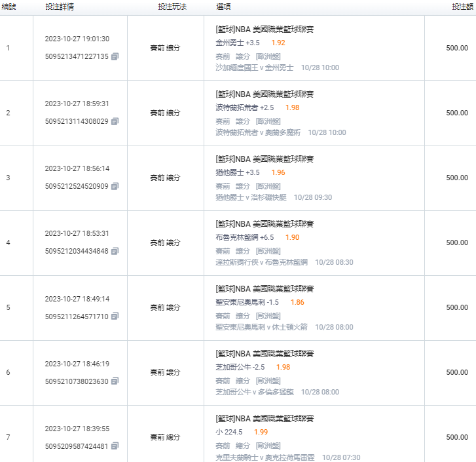Select timestamp 2023-10-27 19:01:30
Image resolution: width=476 pixels, height=462 pixels.
(x=77, y=39)
